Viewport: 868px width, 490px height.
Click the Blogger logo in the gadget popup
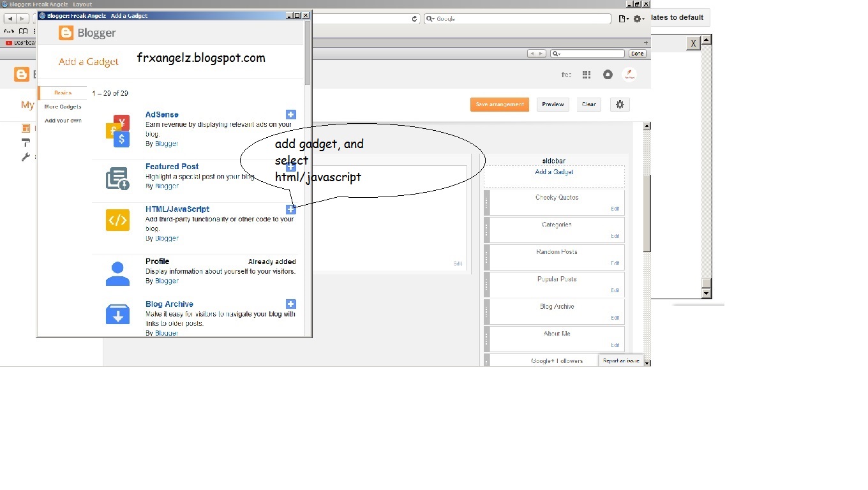point(87,33)
